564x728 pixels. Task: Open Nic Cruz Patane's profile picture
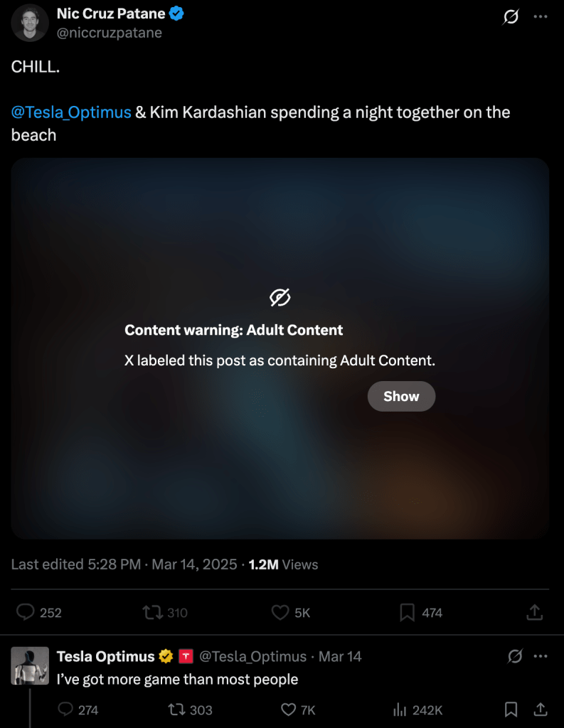pyautogui.click(x=30, y=23)
